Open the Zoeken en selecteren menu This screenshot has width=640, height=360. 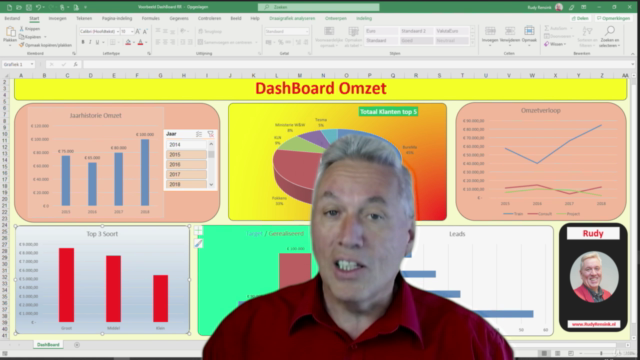(x=609, y=37)
